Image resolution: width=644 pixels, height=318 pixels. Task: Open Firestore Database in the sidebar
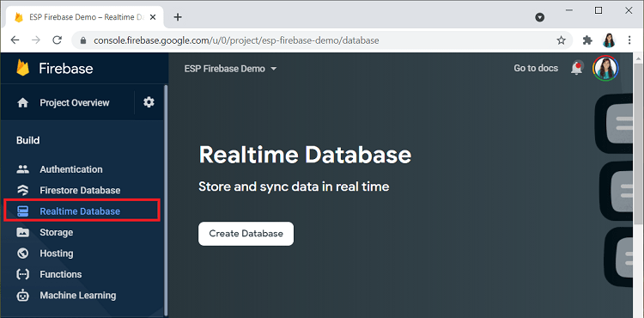(80, 190)
